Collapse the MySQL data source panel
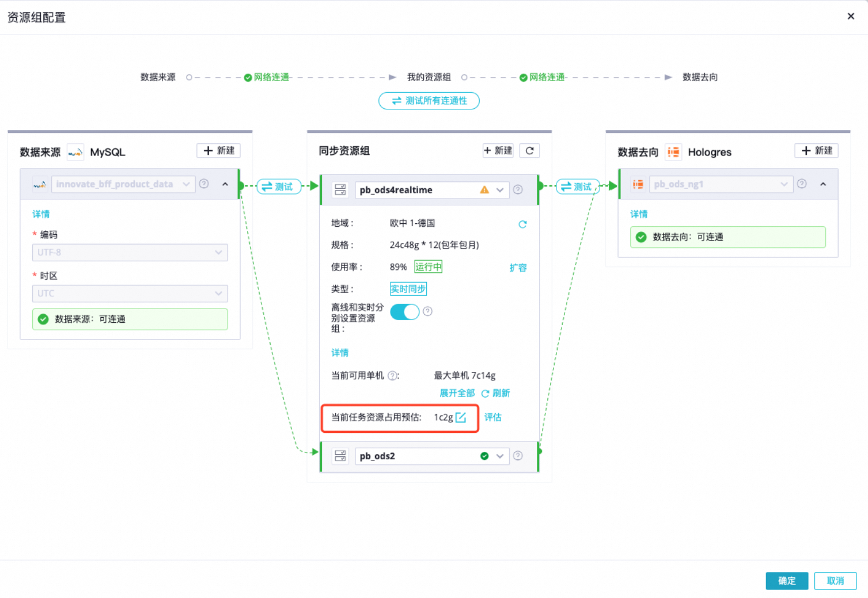868x598 pixels. coord(225,184)
